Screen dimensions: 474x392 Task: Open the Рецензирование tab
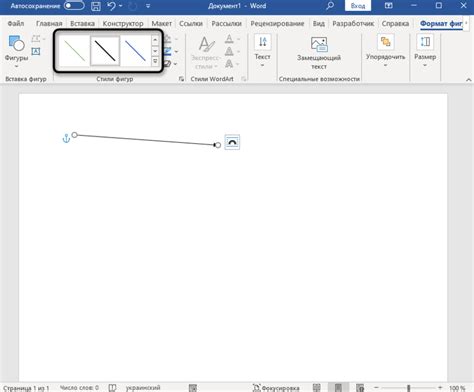[x=277, y=24]
